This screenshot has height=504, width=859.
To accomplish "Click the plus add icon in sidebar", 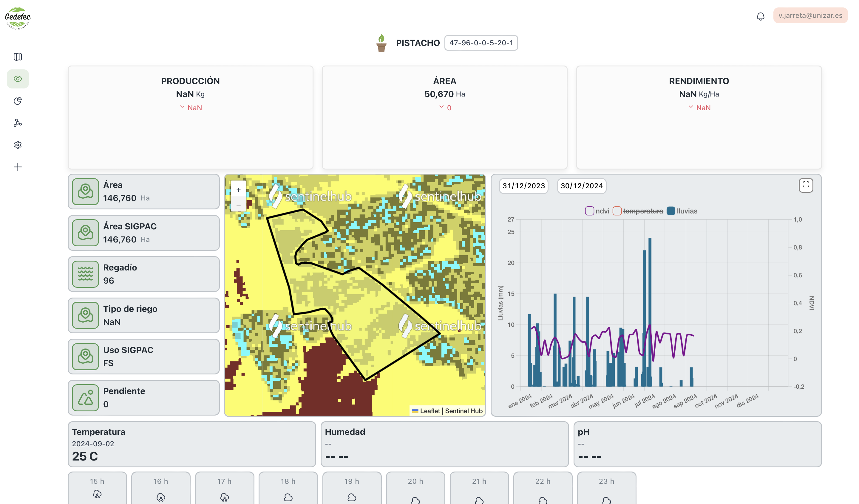I will coord(18,167).
